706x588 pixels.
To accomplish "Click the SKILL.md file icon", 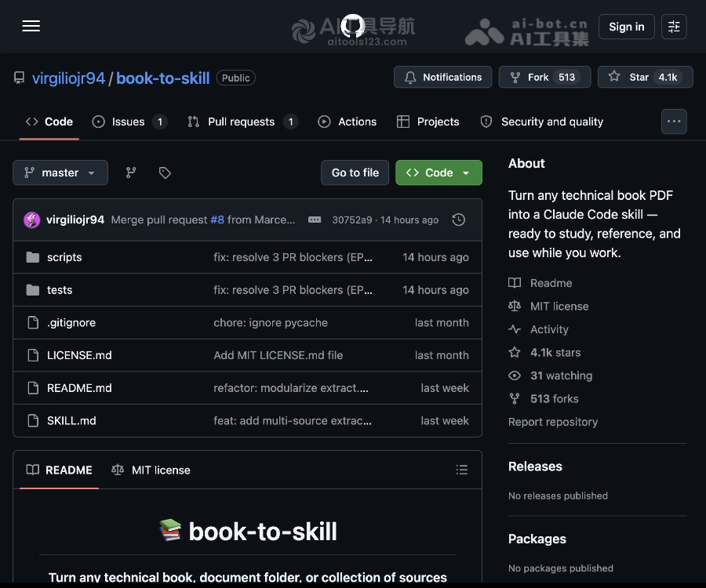I will 33,421.
